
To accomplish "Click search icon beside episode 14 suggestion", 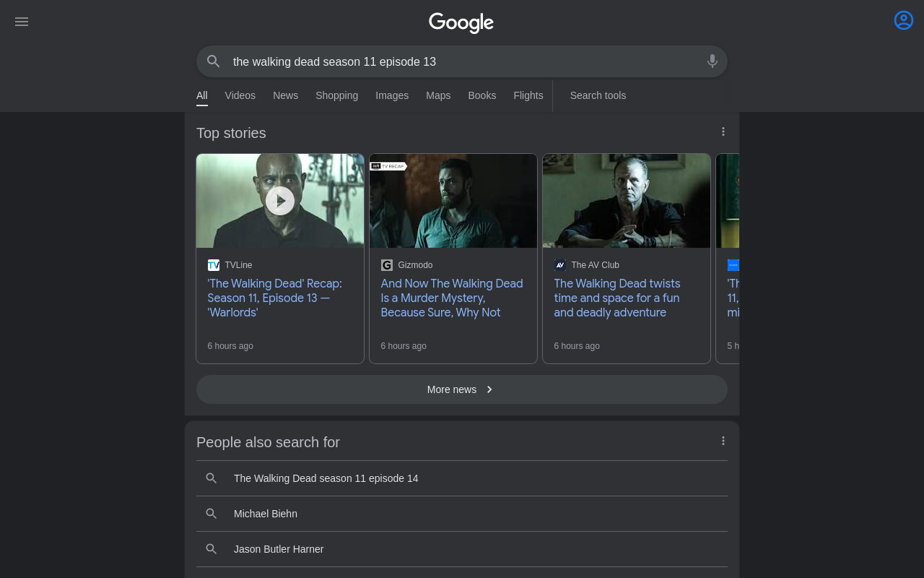I will [x=212, y=478].
